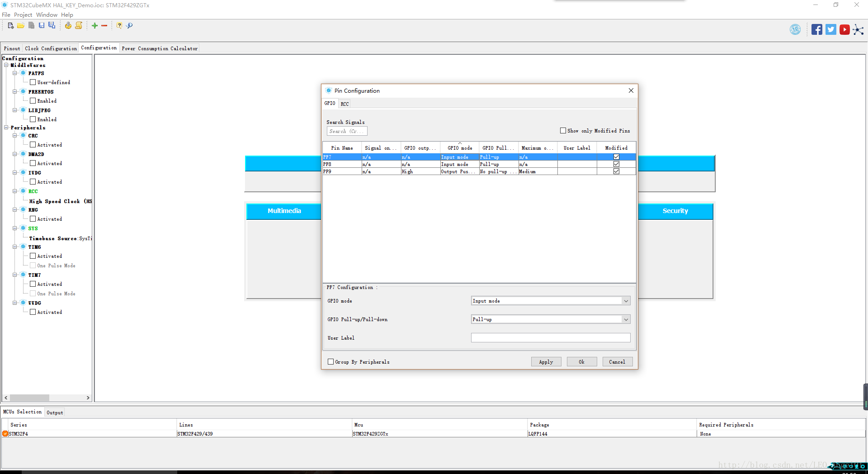Click the yellow Help question-mark icon
This screenshot has height=474, width=868.
(119, 26)
